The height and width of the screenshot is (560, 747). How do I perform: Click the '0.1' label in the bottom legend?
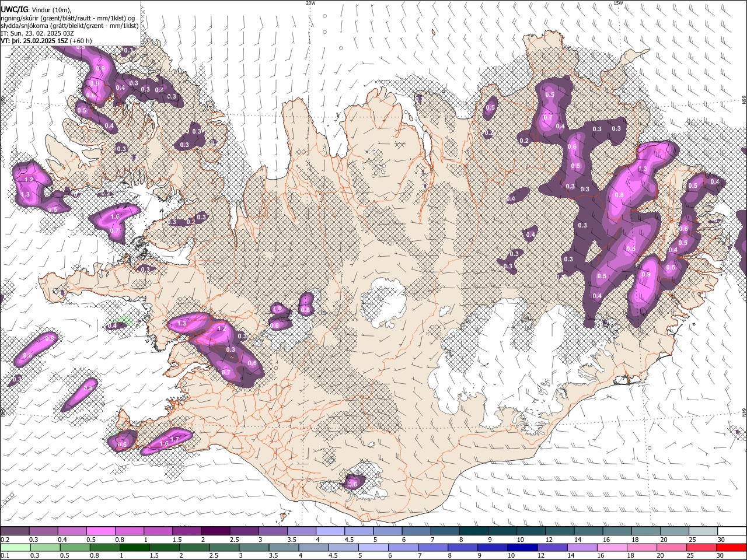[5, 555]
